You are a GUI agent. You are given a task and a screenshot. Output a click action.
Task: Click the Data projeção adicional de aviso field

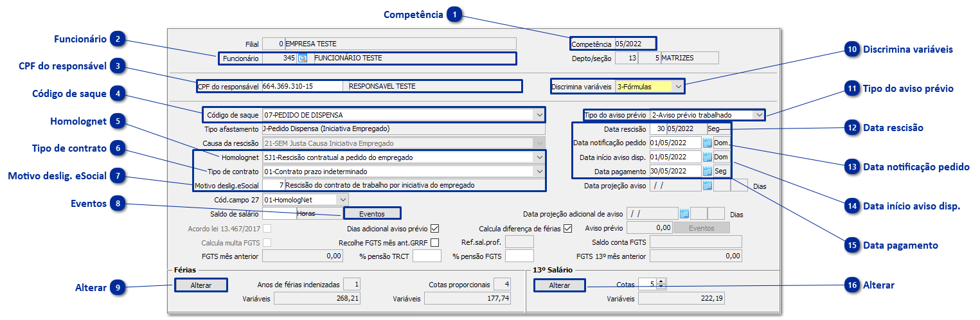[x=652, y=213]
